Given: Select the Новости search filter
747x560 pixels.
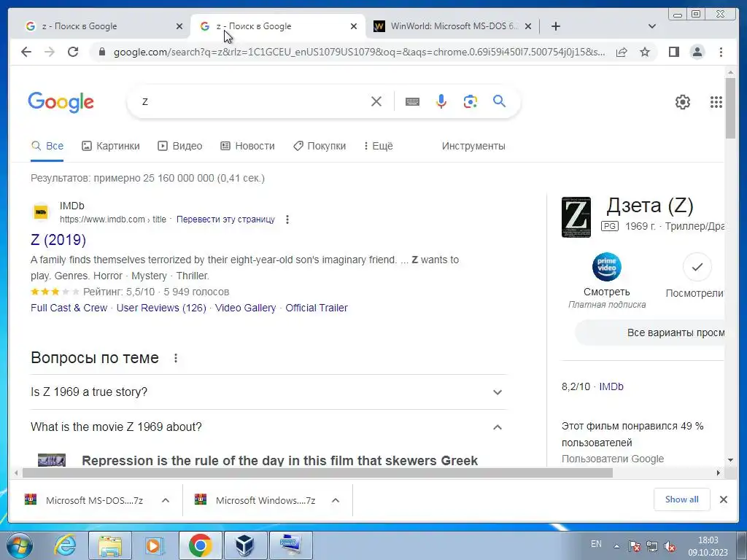Looking at the screenshot, I should (x=248, y=146).
